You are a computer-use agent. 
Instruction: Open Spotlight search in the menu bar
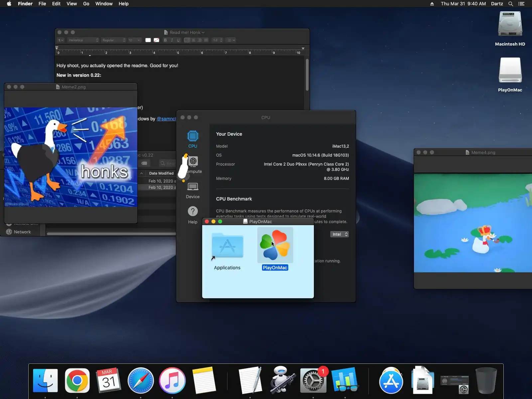coord(511,4)
